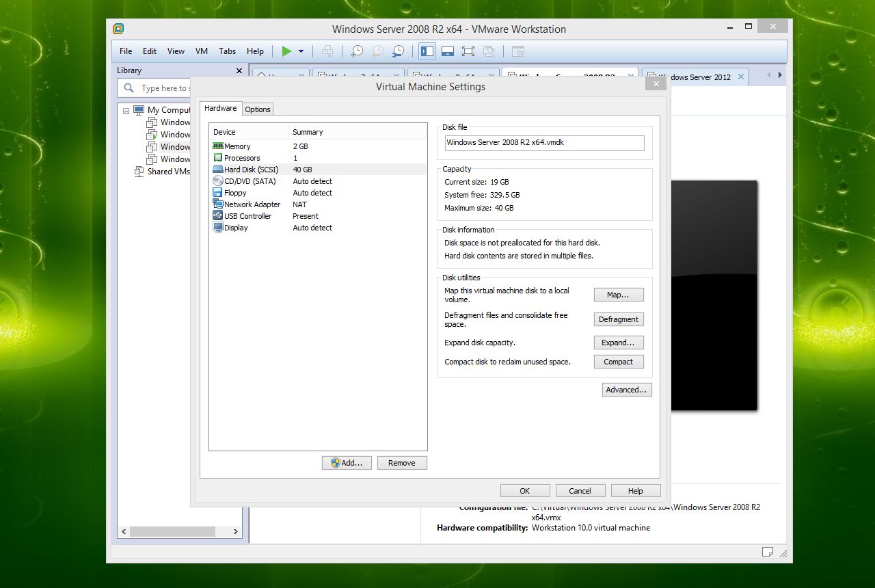Viewport: 875px width, 588px height.
Task: Collapse the My Computer tree node
Action: [126, 110]
